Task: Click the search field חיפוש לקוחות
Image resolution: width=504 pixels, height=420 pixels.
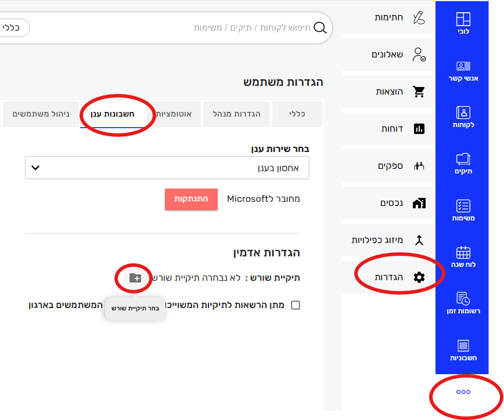Action: coord(251,28)
